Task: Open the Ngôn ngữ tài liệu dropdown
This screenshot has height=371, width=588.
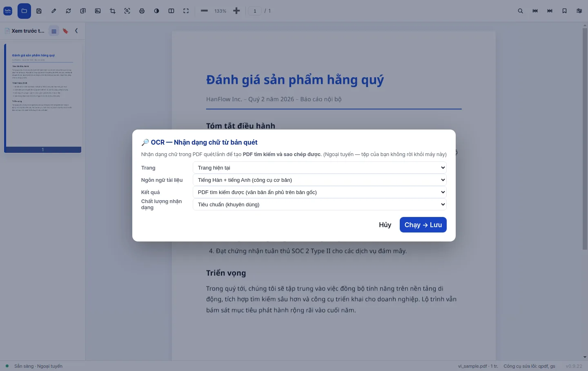Action: 319,180
